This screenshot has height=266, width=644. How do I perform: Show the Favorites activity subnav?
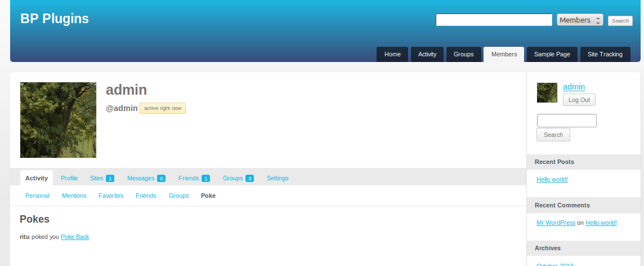pyautogui.click(x=111, y=196)
